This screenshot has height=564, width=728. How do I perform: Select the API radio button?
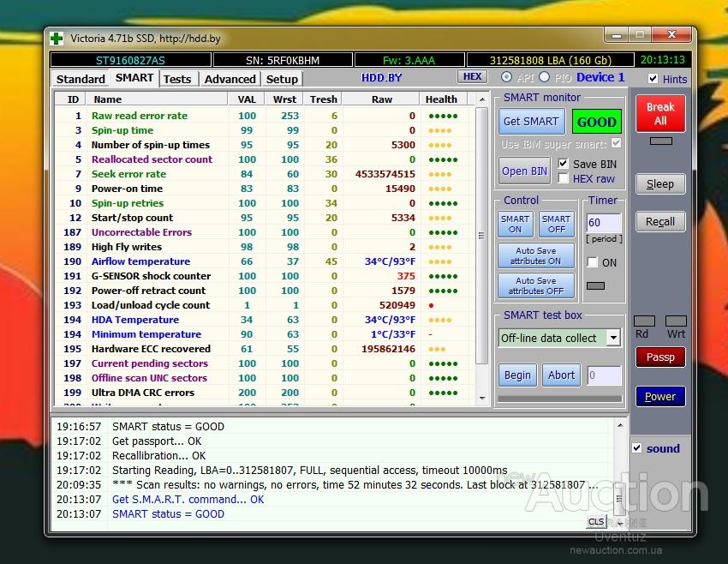(x=506, y=77)
